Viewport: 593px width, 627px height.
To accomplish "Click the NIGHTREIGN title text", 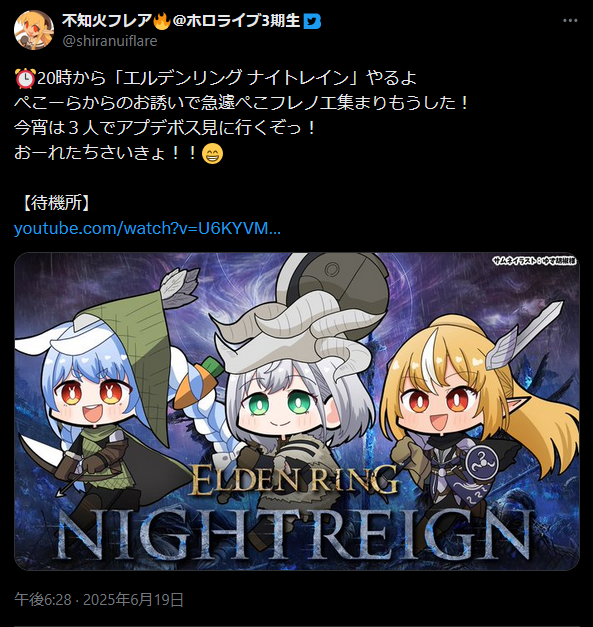I will click(295, 535).
